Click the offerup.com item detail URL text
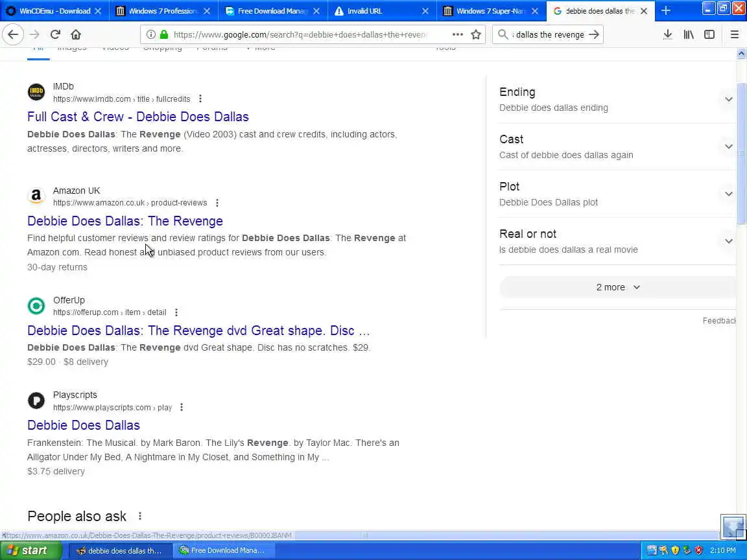 coord(110,312)
